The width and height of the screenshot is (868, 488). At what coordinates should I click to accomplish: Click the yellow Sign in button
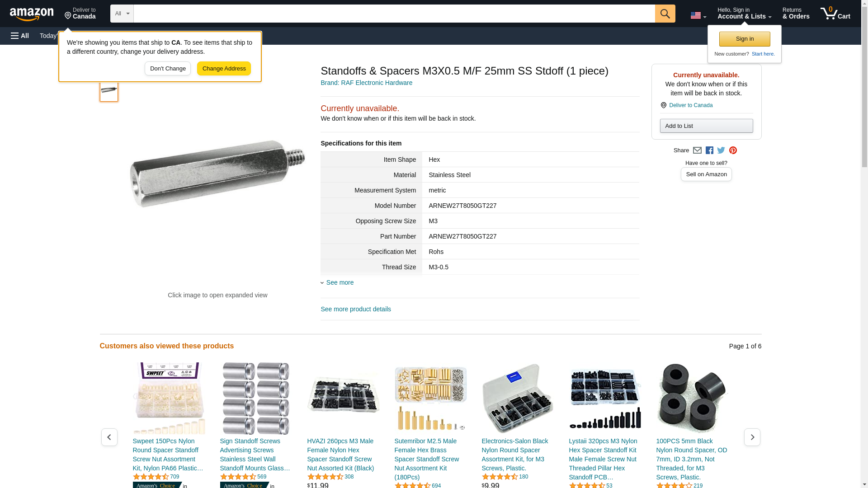745,39
